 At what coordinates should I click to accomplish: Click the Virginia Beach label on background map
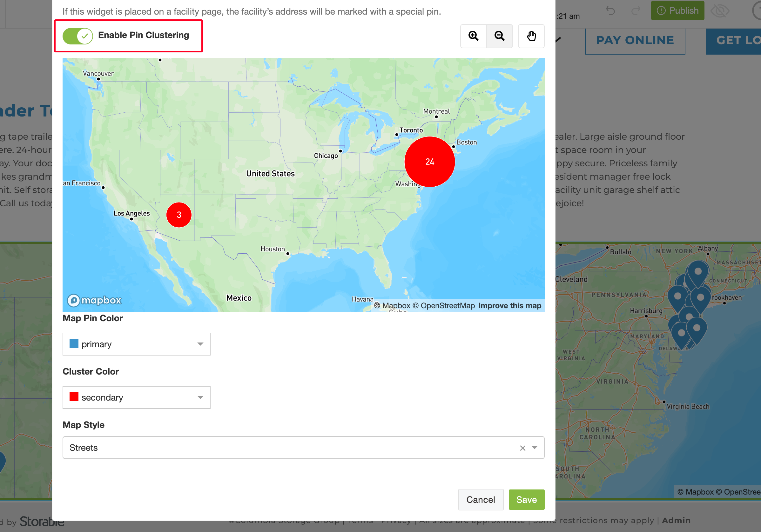click(688, 406)
